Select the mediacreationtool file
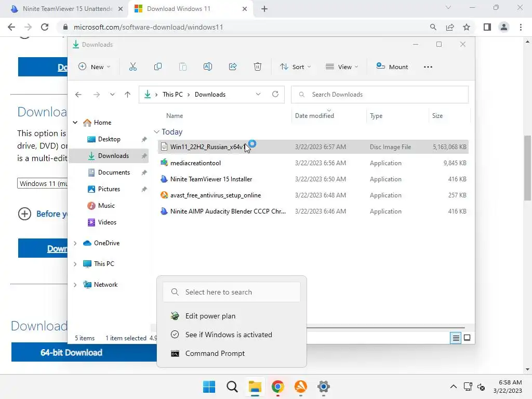The height and width of the screenshot is (399, 532). 313,163
